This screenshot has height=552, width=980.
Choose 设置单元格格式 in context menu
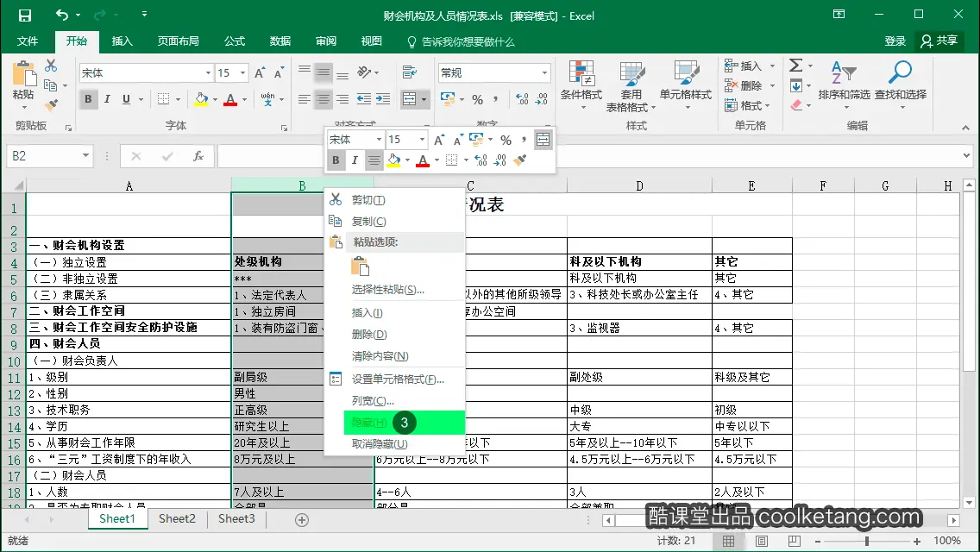pyautogui.click(x=396, y=379)
